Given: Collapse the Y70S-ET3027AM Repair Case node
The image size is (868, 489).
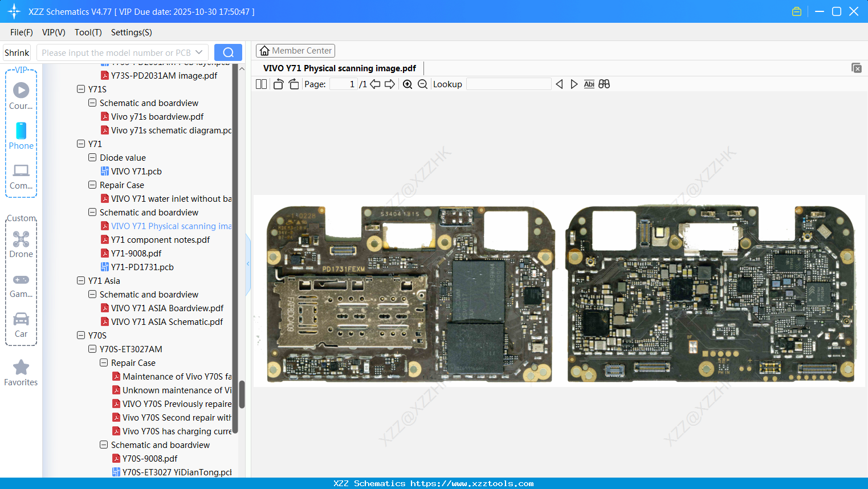Looking at the screenshot, I should [x=104, y=362].
